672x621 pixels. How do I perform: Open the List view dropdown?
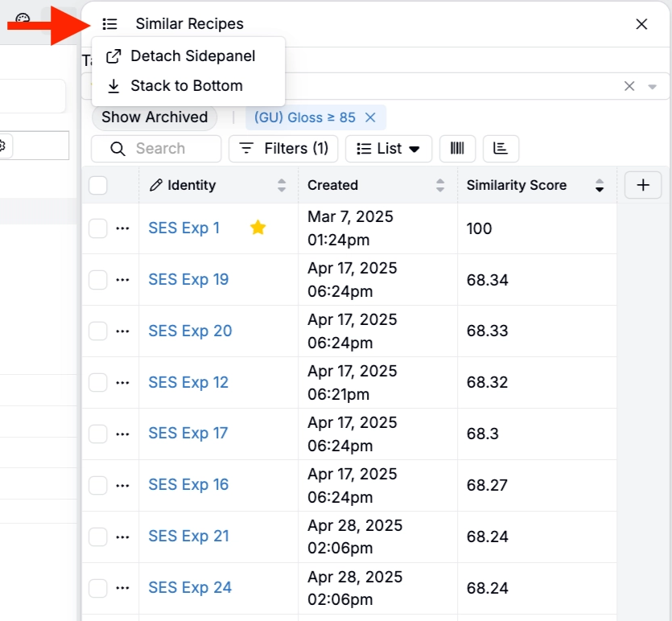click(x=389, y=149)
